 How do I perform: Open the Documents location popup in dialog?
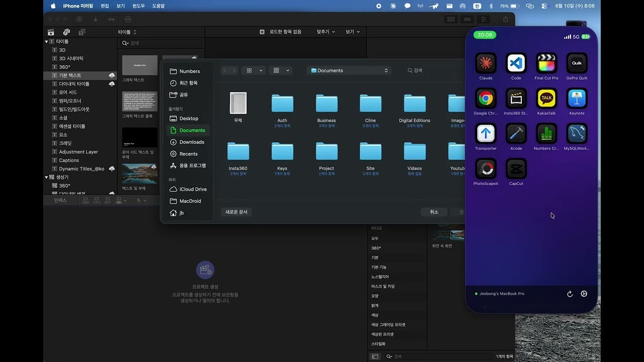click(x=349, y=70)
